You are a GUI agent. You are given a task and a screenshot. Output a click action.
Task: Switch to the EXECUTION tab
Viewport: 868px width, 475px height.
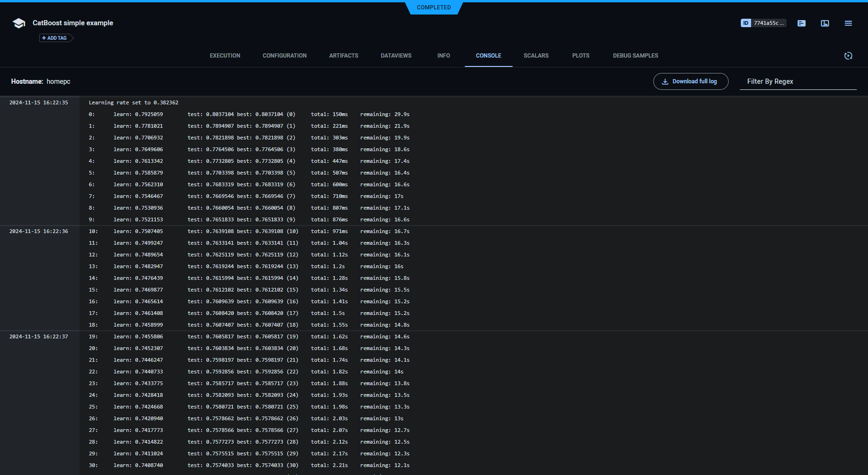[x=224, y=55]
